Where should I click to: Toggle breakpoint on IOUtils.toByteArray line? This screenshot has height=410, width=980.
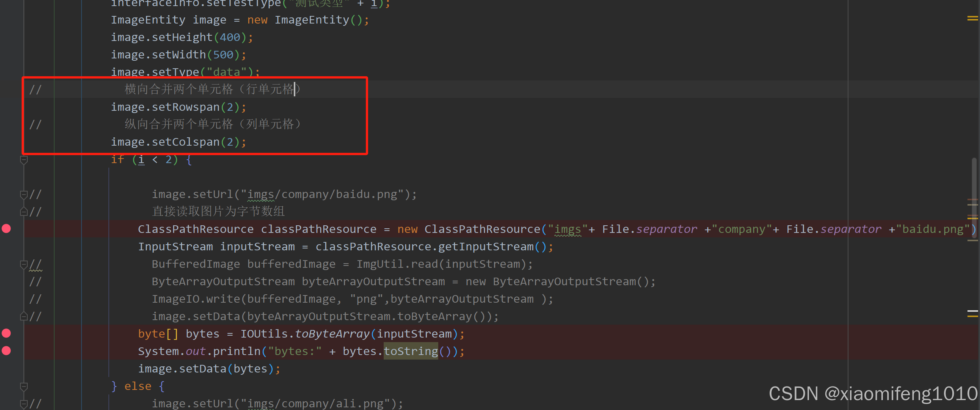click(x=6, y=333)
